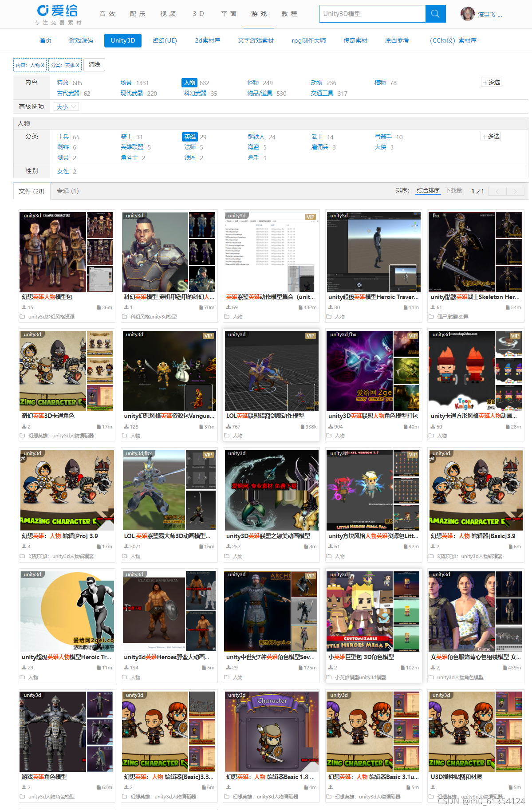The height and width of the screenshot is (810, 532).
Task: Switch to Unity3D sub-navigation tab
Action: point(123,40)
